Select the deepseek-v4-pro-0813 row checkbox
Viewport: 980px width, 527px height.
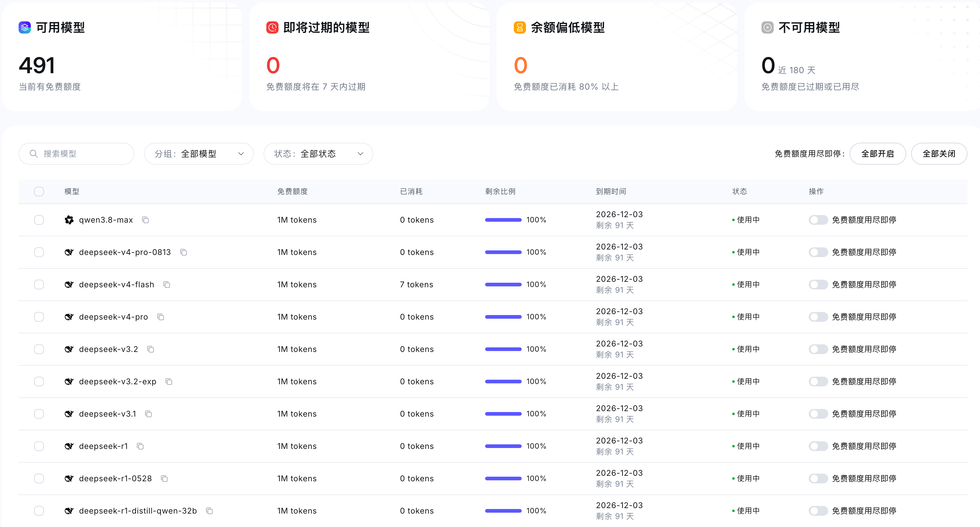[39, 253]
